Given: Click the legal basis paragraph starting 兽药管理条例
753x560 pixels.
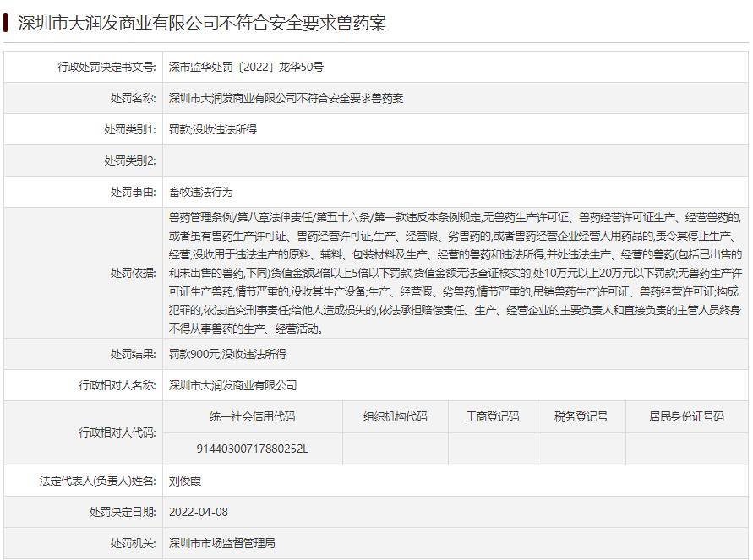Looking at the screenshot, I should [x=456, y=273].
